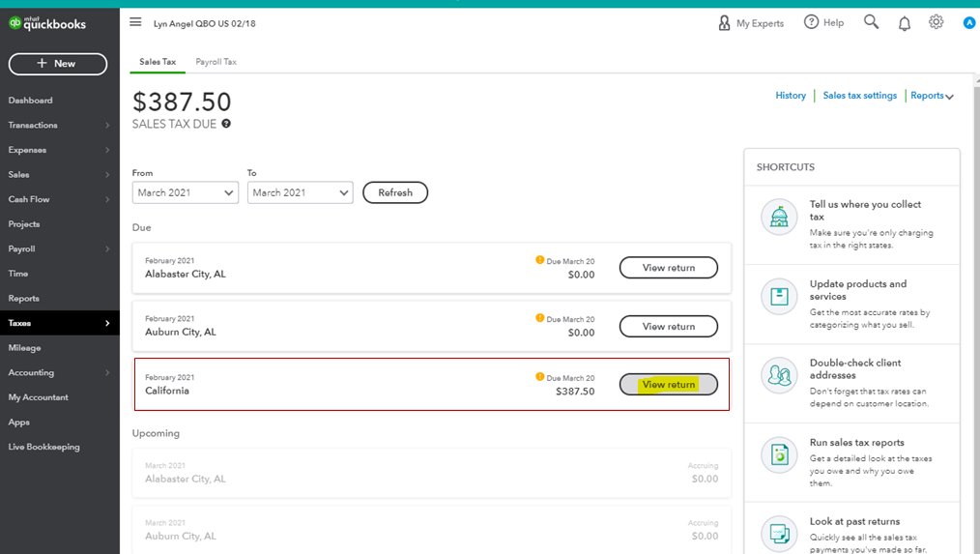Open My Accountant in sidebar
Screen dimensions: 980x554
38,397
